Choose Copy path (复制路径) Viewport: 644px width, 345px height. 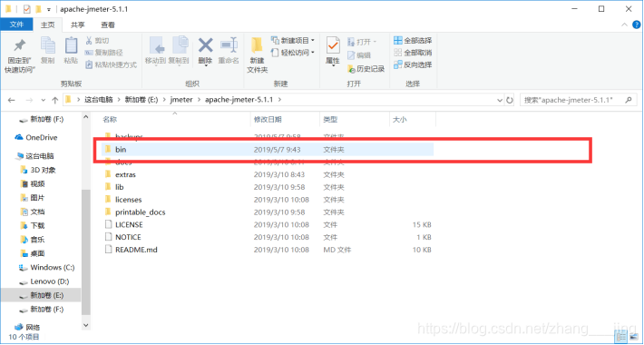click(x=104, y=53)
